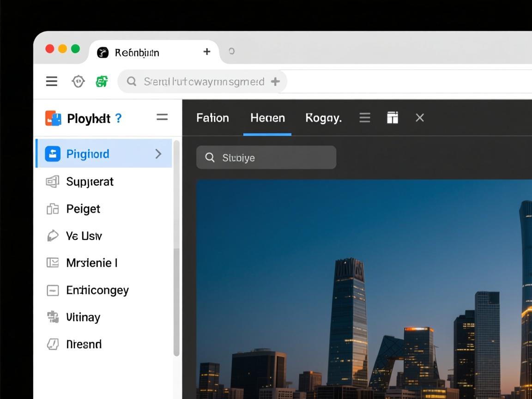Click the plus button in address bar
The width and height of the screenshot is (532, 399).
[x=275, y=82]
